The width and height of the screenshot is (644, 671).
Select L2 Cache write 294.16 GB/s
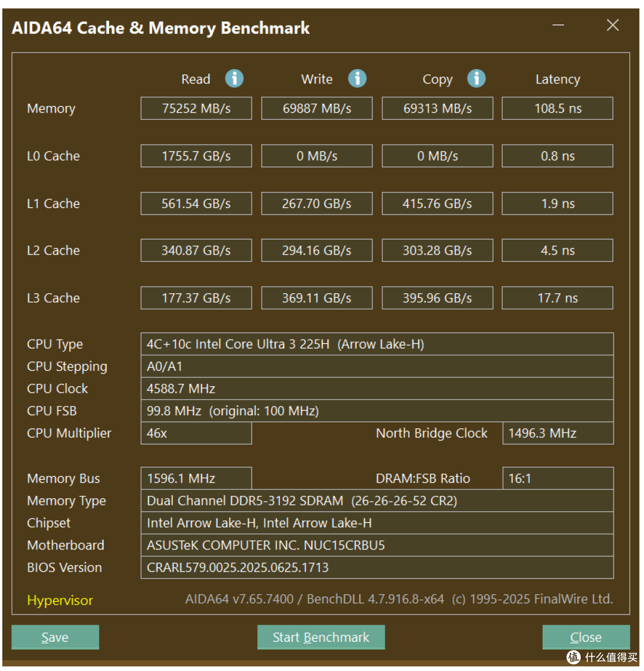click(317, 250)
